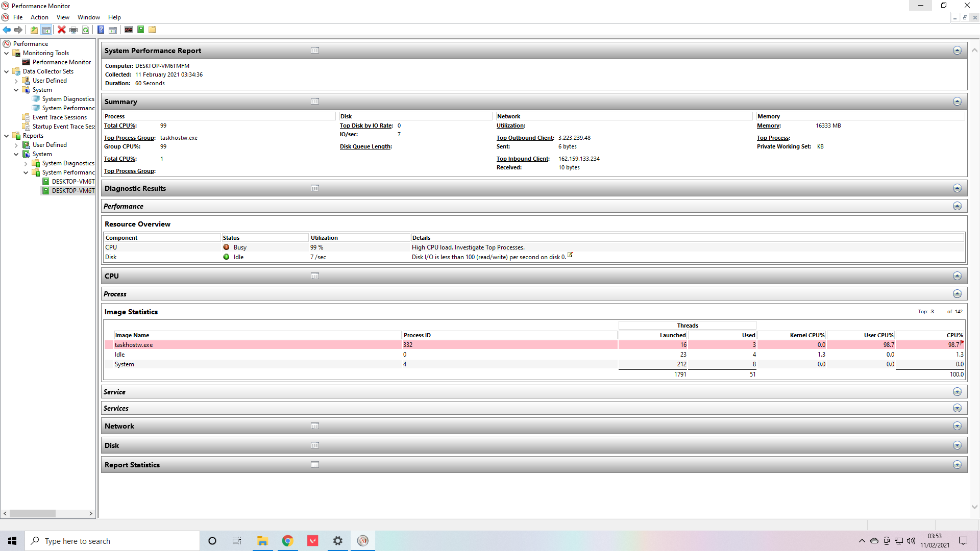Click the Print toolbar icon
The image size is (980, 551).
pyautogui.click(x=73, y=30)
